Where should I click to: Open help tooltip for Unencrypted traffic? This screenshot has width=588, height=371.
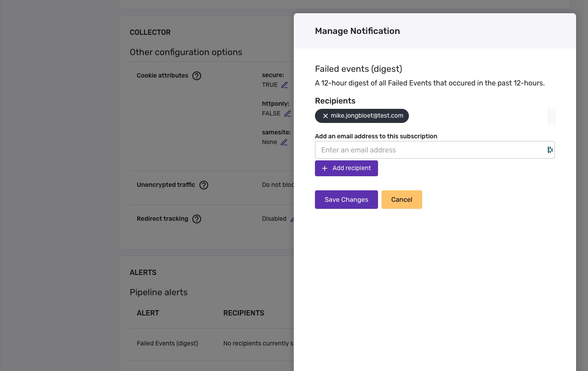(204, 185)
